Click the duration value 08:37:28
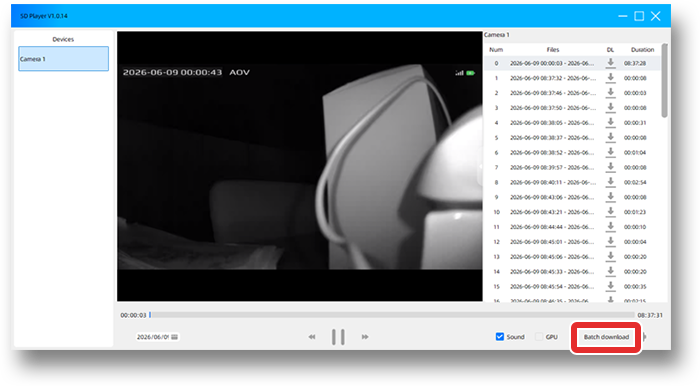 click(x=635, y=63)
